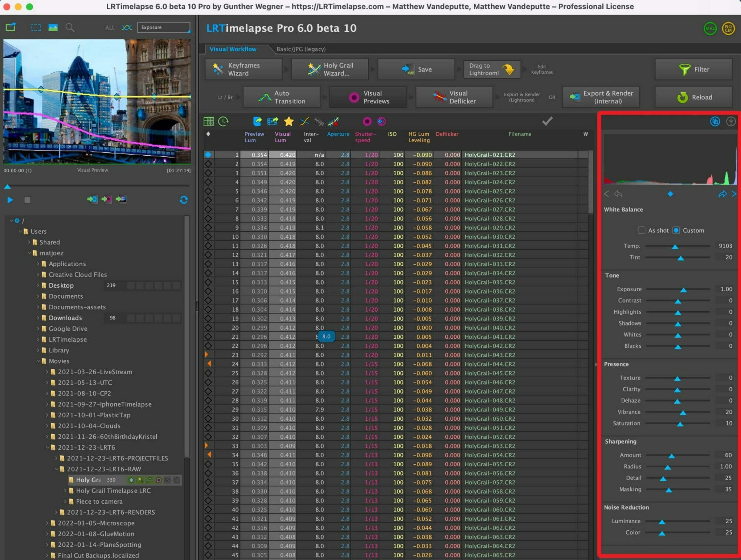Select the Custom white balance option
741x560 pixels.
pyautogui.click(x=676, y=230)
